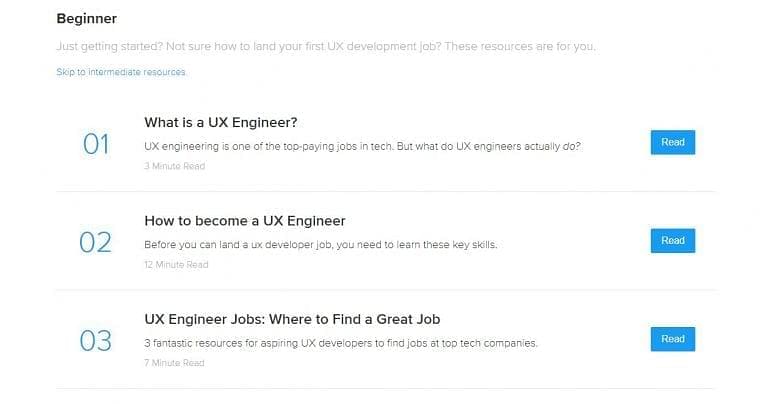Screen dimensions: 768x404
Task: Click the 12 Minute Read label
Action: click(x=176, y=264)
